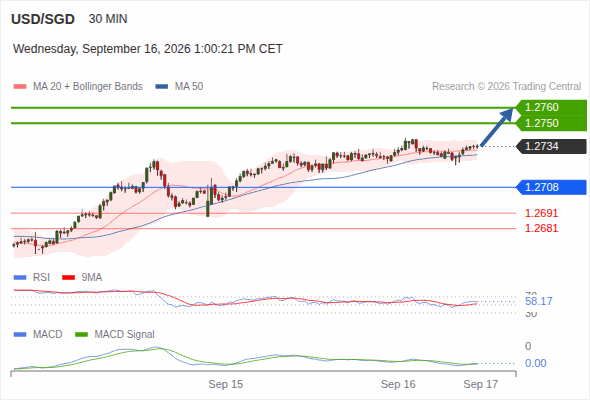This screenshot has width=590, height=400.
Task: Select the 1.2750 resistance price tag
Action: (551, 123)
